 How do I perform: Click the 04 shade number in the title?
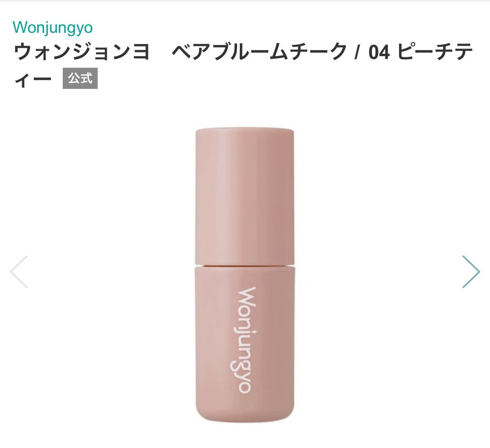[x=379, y=52]
